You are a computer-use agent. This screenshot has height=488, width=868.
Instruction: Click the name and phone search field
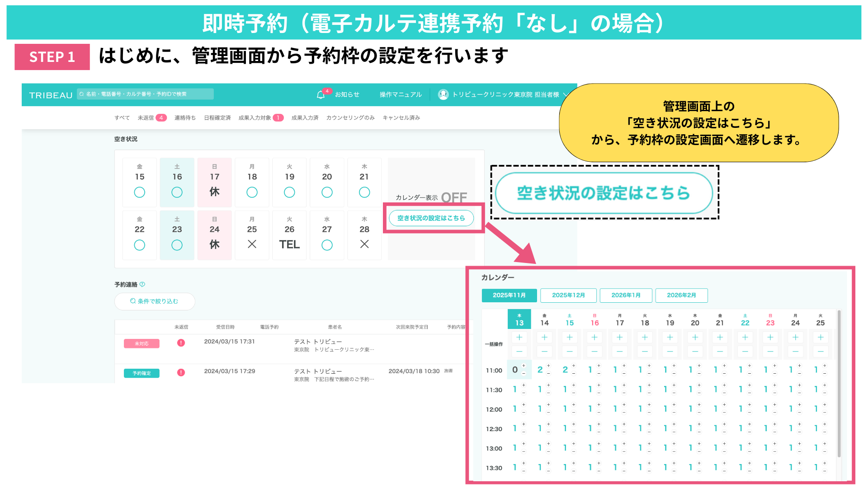[x=145, y=94]
